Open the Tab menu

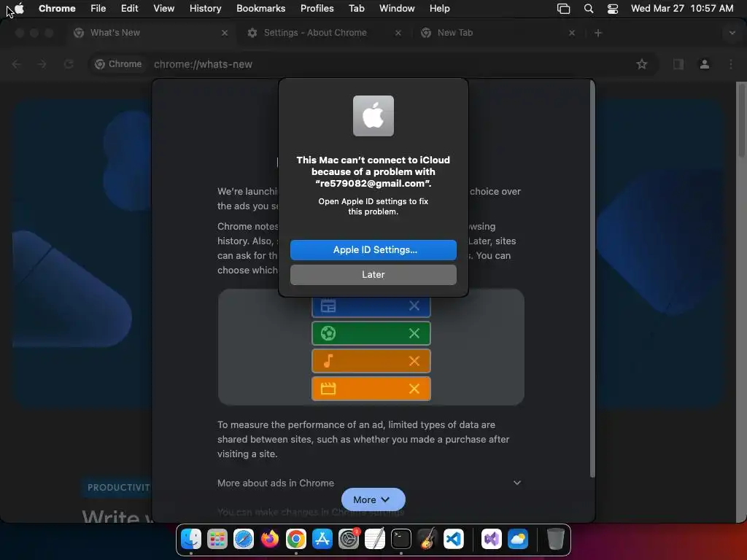[x=356, y=9]
